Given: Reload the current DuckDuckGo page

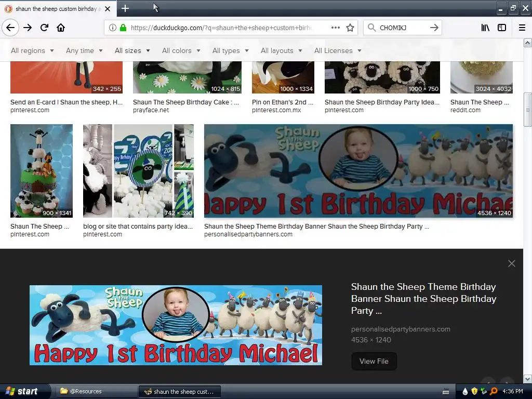Looking at the screenshot, I should coord(45,28).
